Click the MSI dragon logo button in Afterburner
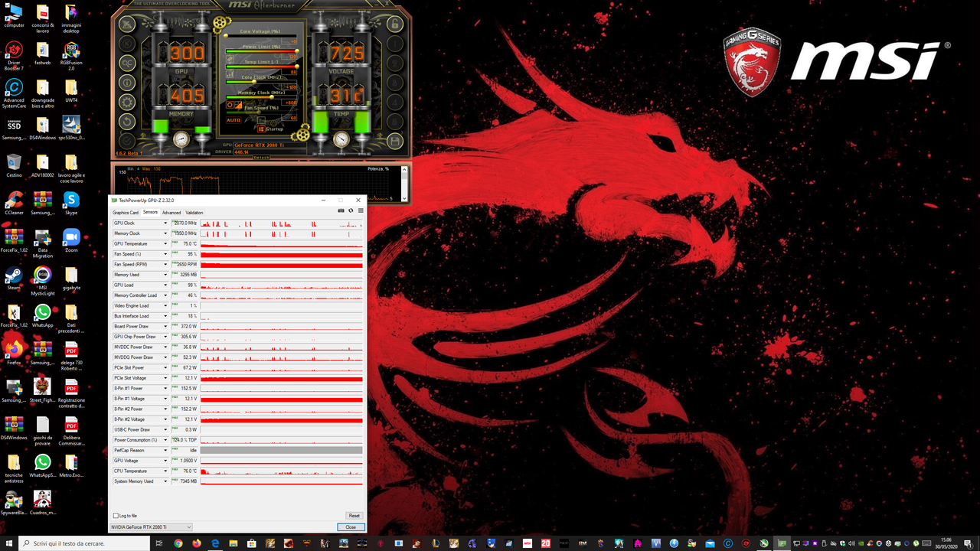Image resolution: width=980 pixels, height=551 pixels. tap(127, 24)
